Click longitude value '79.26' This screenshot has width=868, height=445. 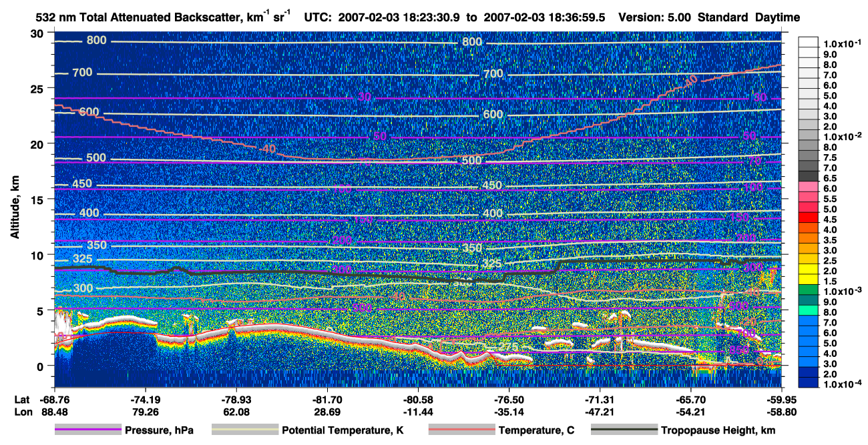(144, 412)
